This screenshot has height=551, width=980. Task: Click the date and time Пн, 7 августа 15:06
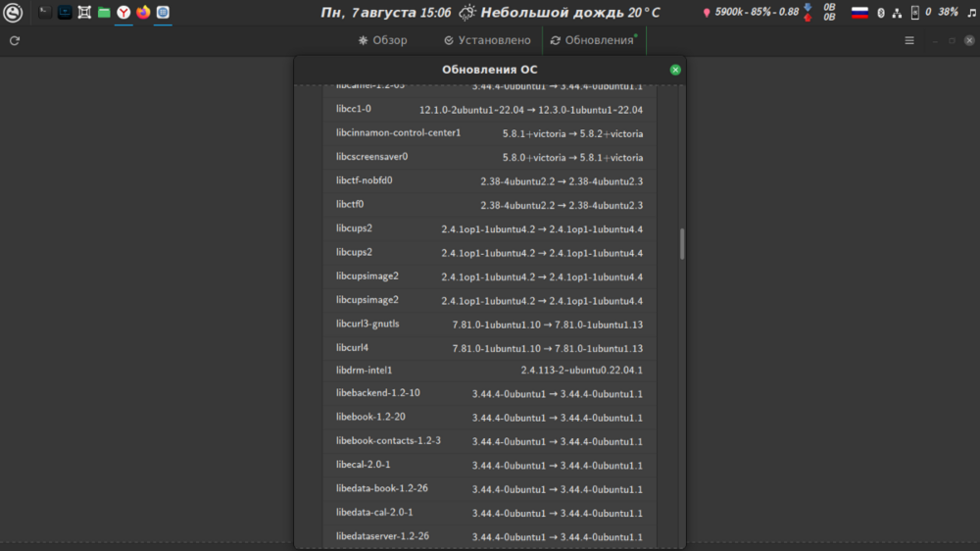[385, 13]
